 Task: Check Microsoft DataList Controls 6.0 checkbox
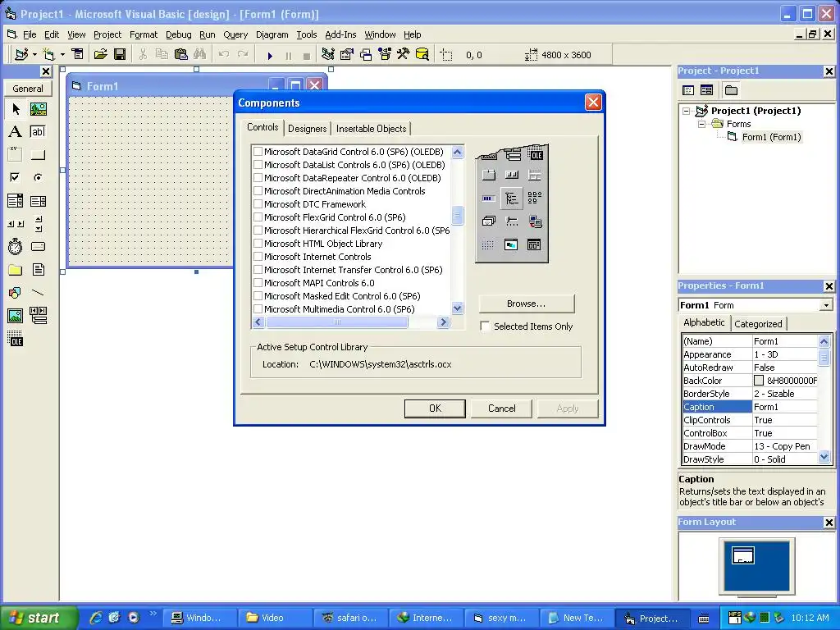(258, 165)
